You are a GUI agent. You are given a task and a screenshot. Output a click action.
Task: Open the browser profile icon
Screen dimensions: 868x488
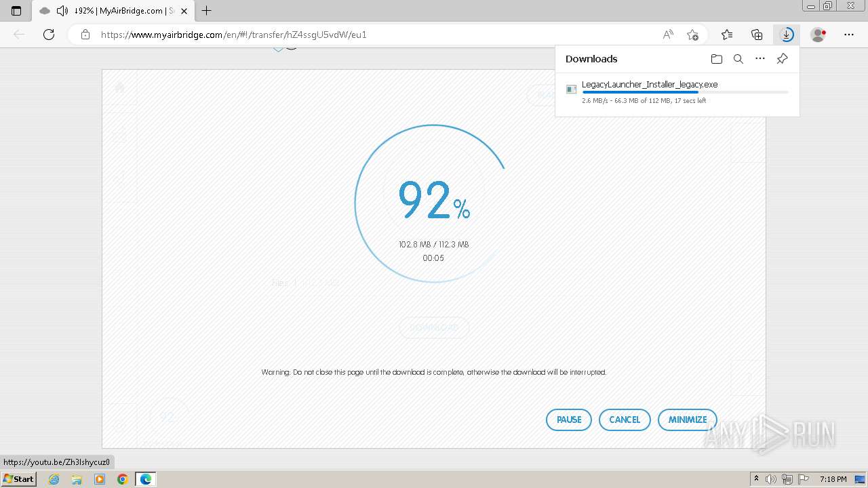[x=818, y=35]
